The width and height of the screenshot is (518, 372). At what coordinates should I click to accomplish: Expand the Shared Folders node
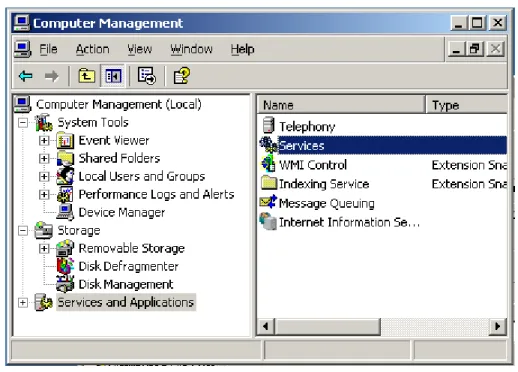pyautogui.click(x=44, y=159)
